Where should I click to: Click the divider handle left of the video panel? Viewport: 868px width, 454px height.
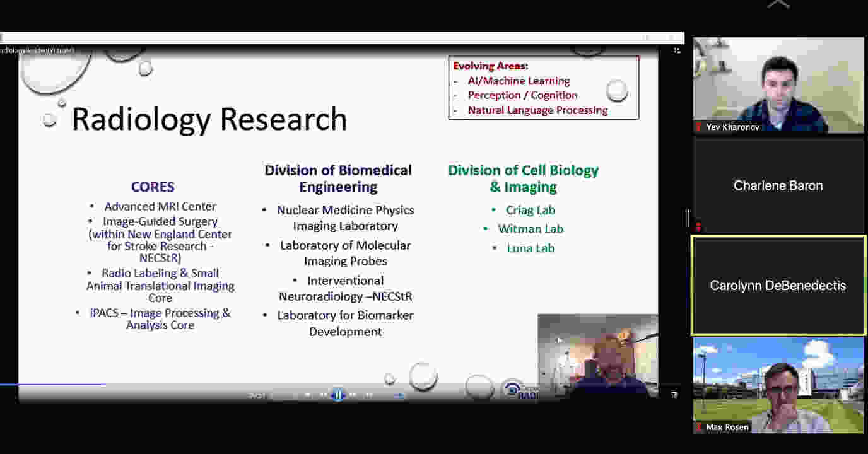coord(687,218)
